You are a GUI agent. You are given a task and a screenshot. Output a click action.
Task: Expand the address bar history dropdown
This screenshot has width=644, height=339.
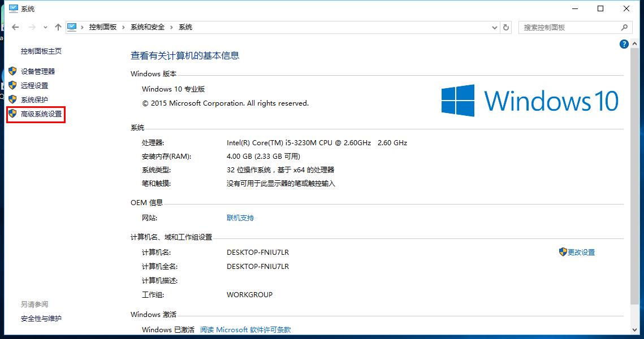coord(495,28)
